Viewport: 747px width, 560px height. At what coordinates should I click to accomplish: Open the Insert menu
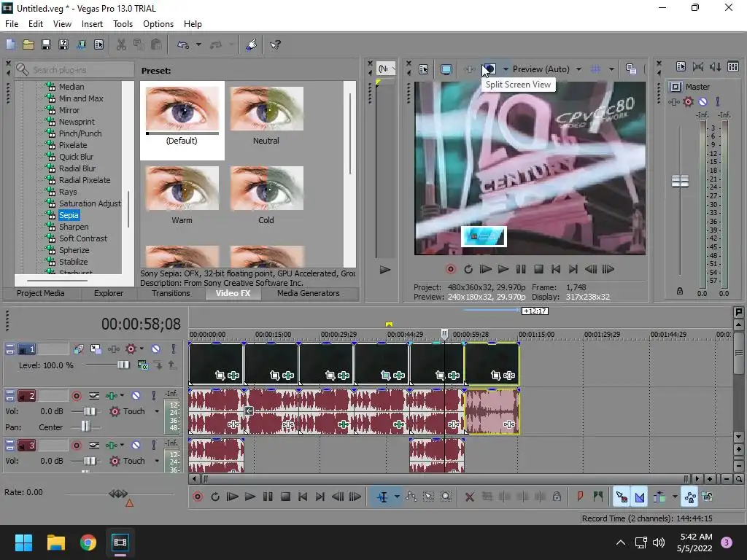(92, 24)
